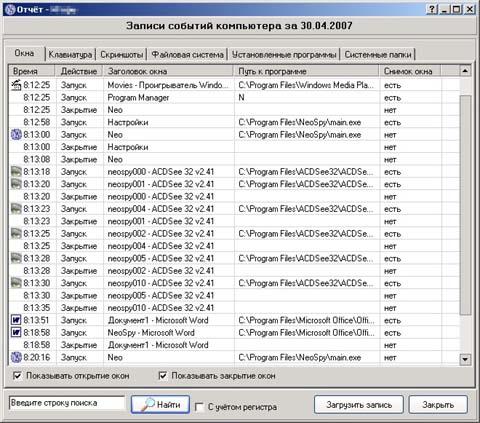The image size is (480, 423).
Task: Click 'есть' cell in Program Manager row
Action: [392, 98]
